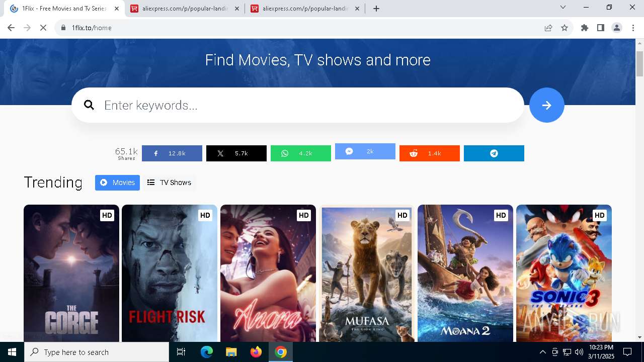
Task: Open the volume control in tray
Action: pyautogui.click(x=579, y=352)
